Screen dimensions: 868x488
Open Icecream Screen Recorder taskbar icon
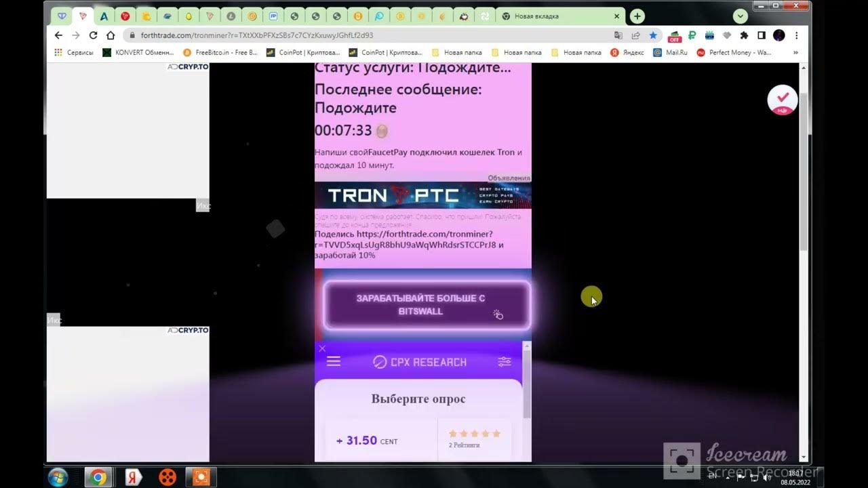201,477
